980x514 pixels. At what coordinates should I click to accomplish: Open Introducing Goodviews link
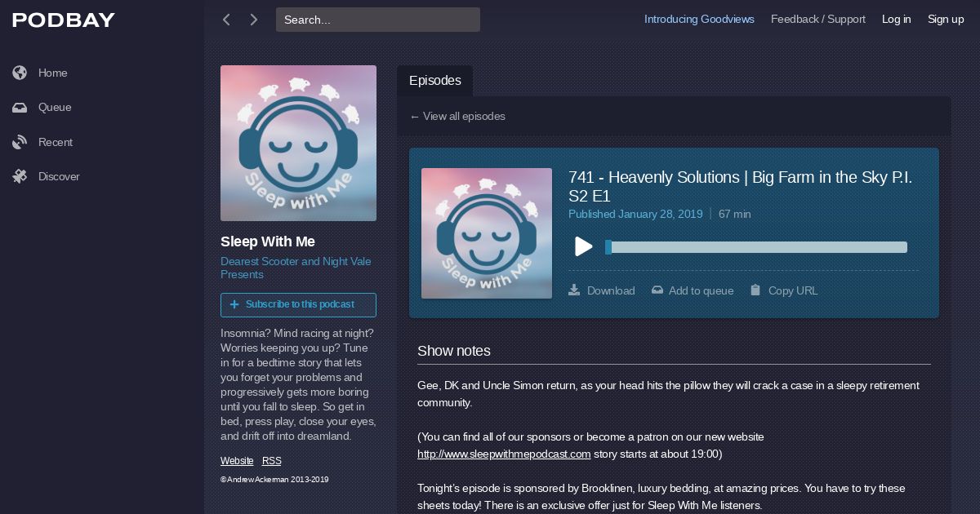pos(699,20)
